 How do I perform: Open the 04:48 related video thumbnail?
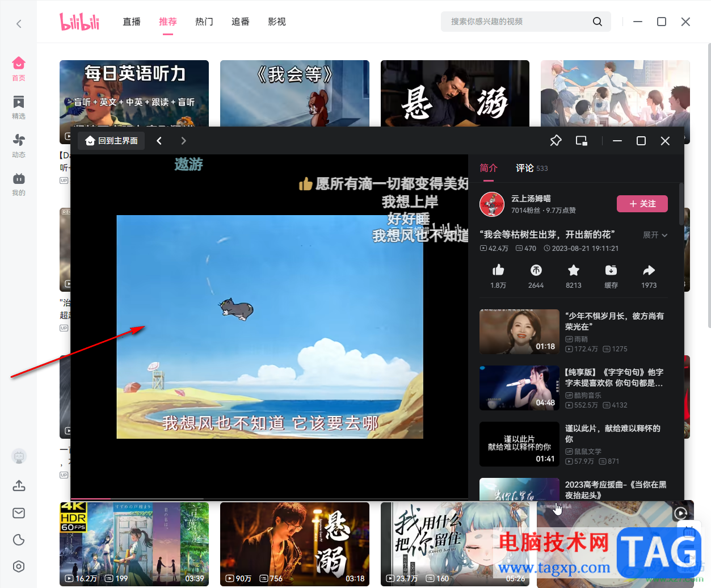click(x=519, y=388)
